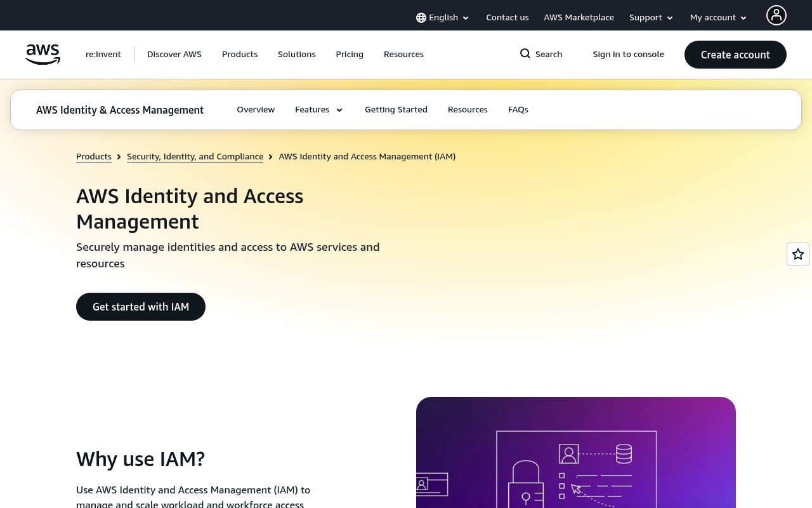Click Security, Identity, and Compliance breadcrumb
Image resolution: width=812 pixels, height=508 pixels.
point(195,157)
